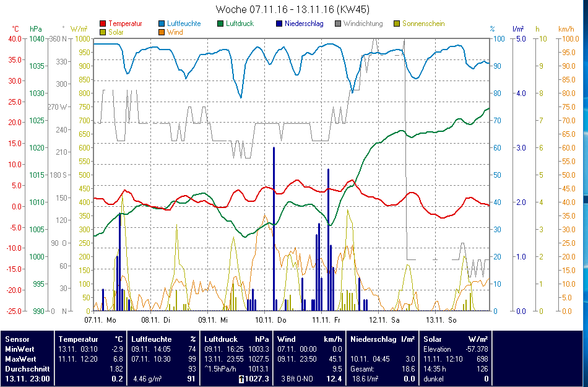This screenshot has height=387, width=588.
Task: Click the green Luftdruck legend swatch
Action: point(221,24)
